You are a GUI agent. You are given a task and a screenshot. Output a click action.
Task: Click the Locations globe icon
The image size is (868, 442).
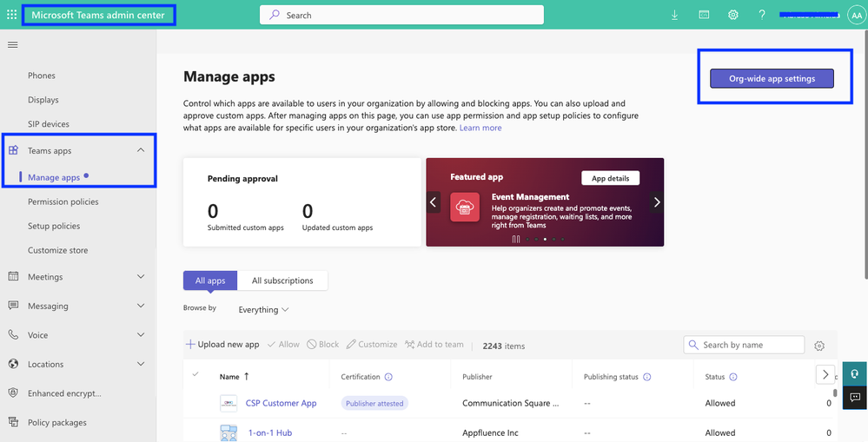(x=13, y=364)
